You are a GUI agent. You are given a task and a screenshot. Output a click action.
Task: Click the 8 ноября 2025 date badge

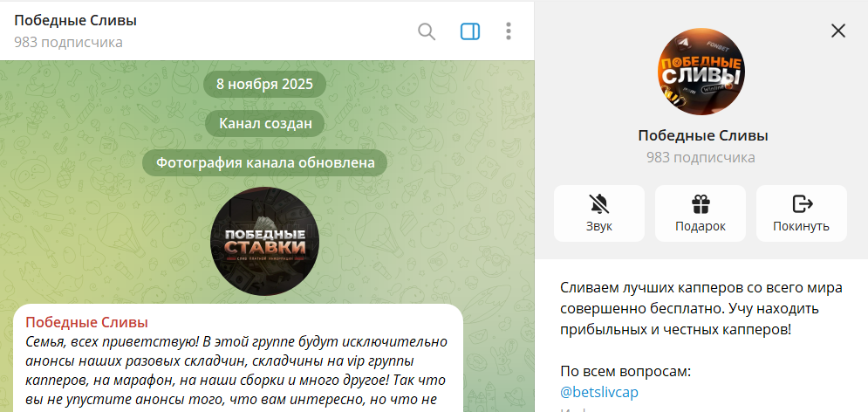point(264,84)
